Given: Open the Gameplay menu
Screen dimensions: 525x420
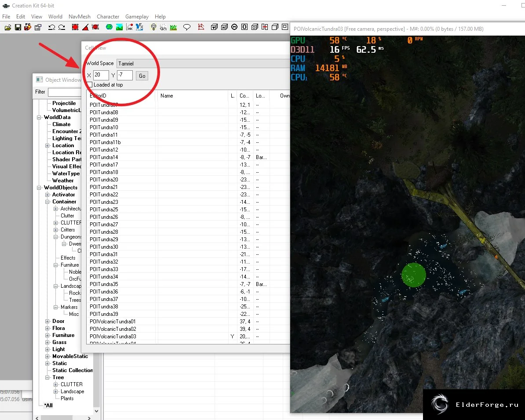Looking at the screenshot, I should [137, 17].
